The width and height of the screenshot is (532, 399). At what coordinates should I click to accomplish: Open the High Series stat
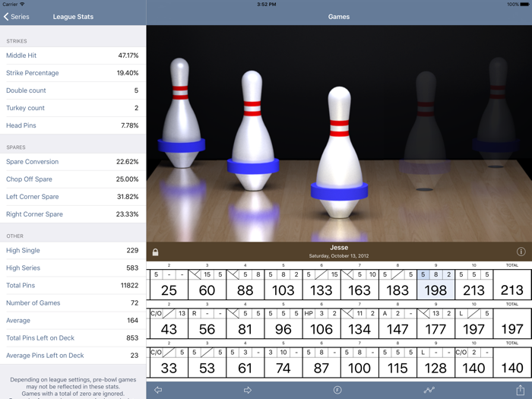73,268
